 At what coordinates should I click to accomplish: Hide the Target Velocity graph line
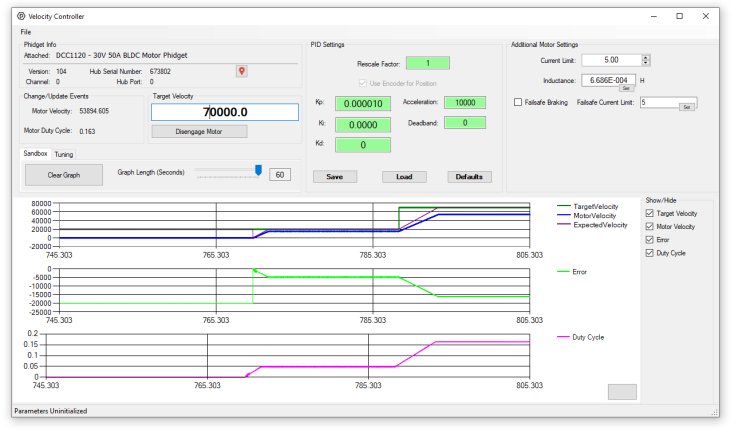click(650, 213)
